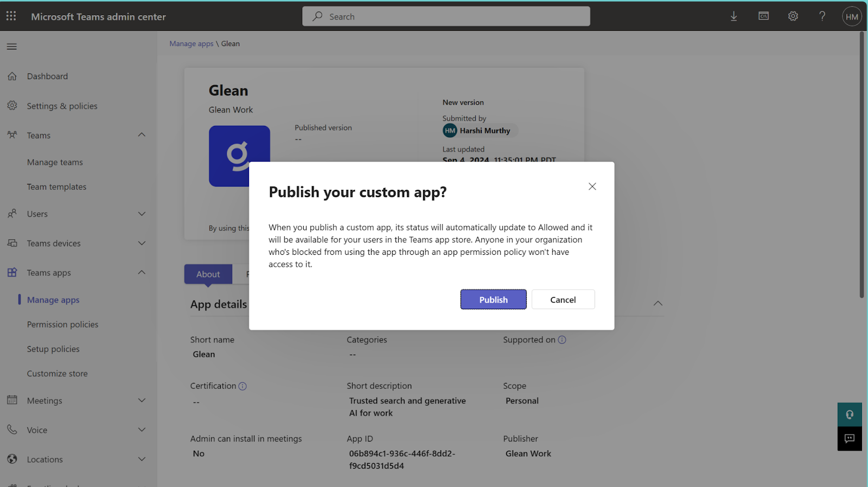Click the Glean app logo thumbnail
Screen dimensions: 868x487
[x=239, y=156]
